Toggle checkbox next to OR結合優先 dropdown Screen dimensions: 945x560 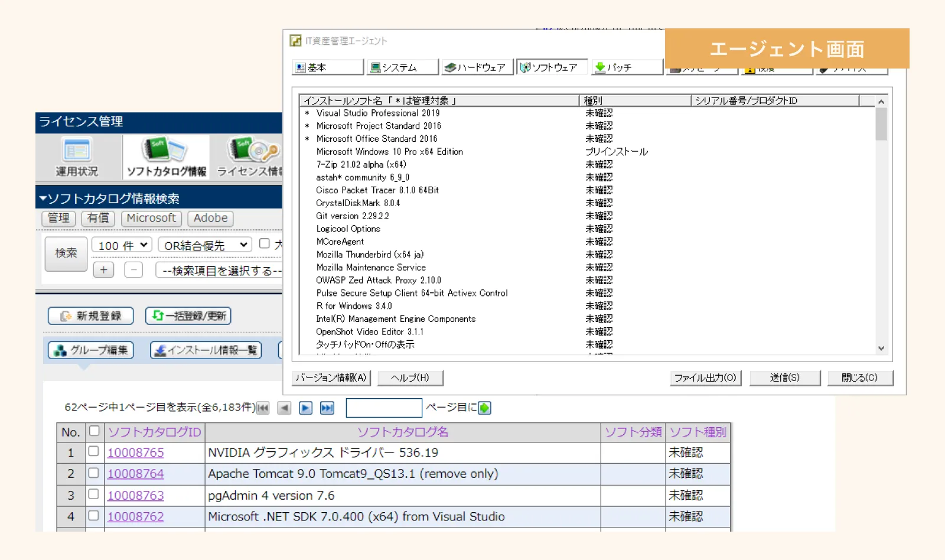click(x=265, y=244)
